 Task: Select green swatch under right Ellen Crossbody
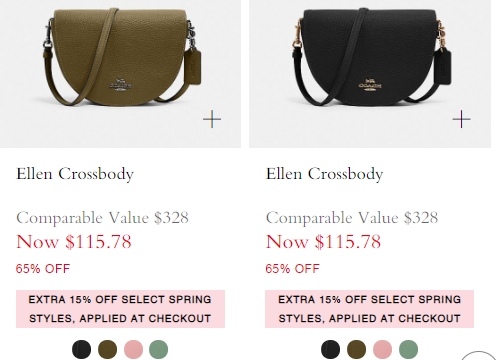click(x=408, y=349)
